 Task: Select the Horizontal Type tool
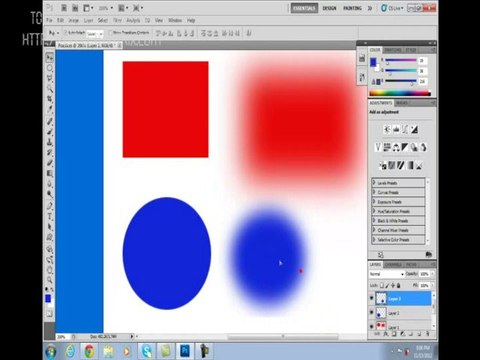pyautogui.click(x=50, y=217)
